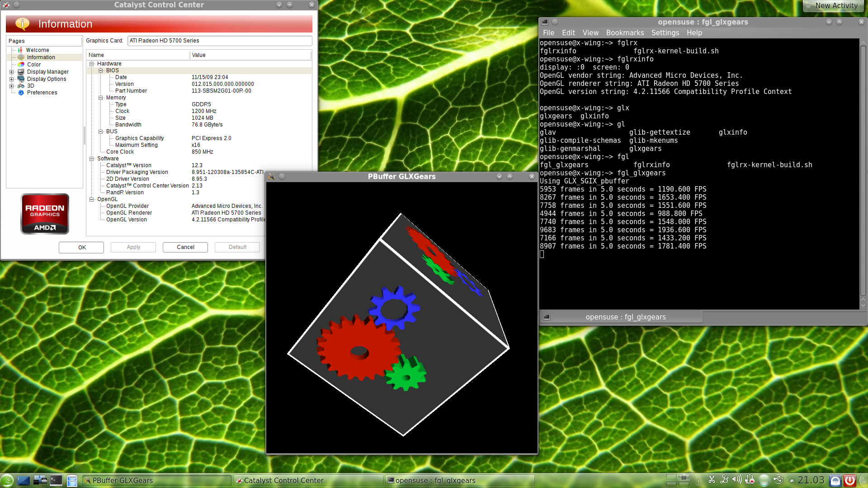Click OK in Catalyst Control Center
This screenshot has height=488, width=868.
81,247
